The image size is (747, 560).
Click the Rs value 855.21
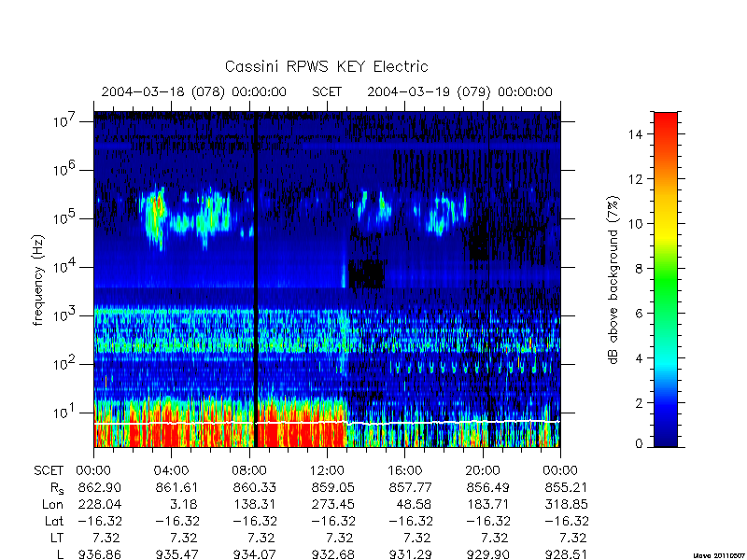coord(566,487)
